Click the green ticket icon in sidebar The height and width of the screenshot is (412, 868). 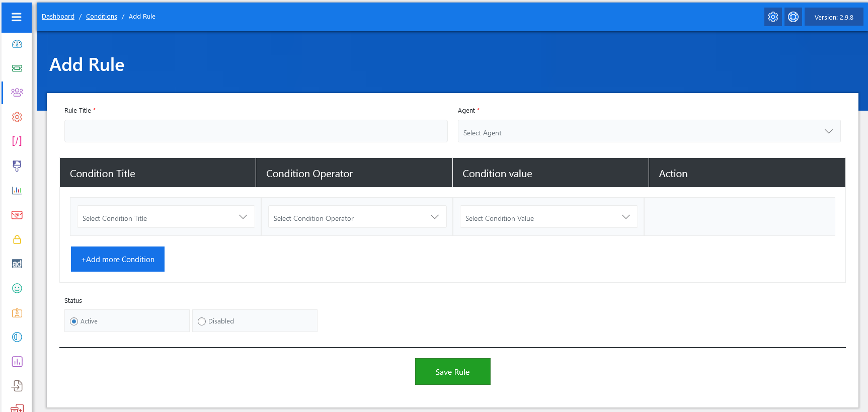(x=17, y=68)
